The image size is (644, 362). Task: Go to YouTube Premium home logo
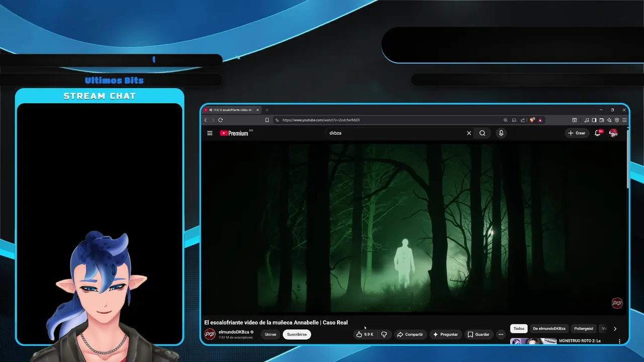[234, 133]
